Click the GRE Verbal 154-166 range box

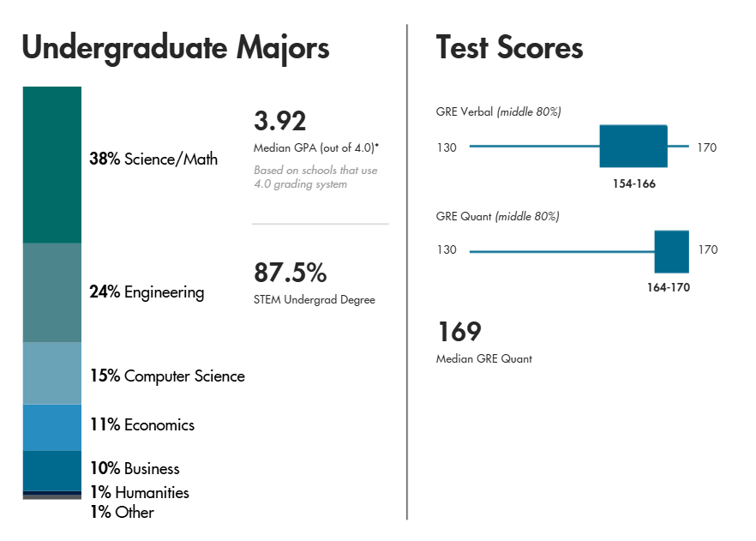click(633, 146)
